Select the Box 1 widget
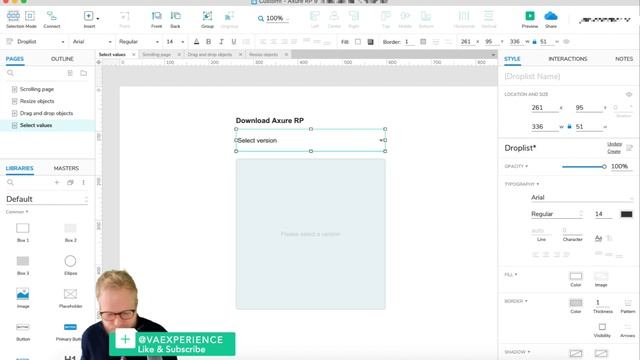Viewport: 640px width, 360px height. click(23, 233)
